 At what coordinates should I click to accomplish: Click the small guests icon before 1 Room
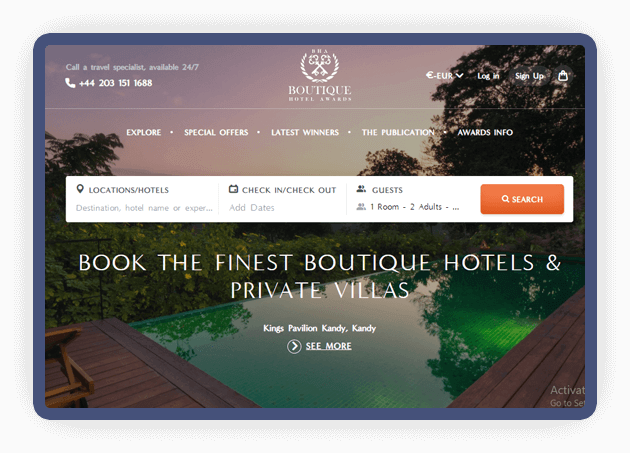[x=361, y=207]
